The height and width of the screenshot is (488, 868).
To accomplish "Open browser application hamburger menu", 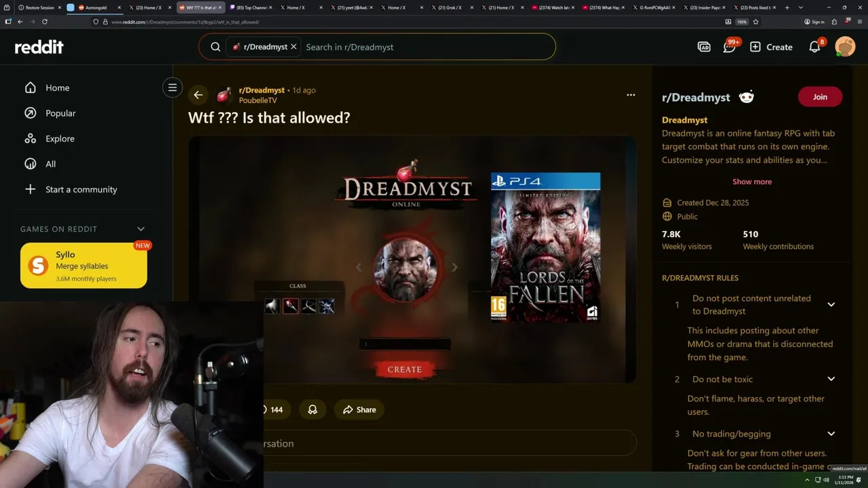I will point(859,22).
